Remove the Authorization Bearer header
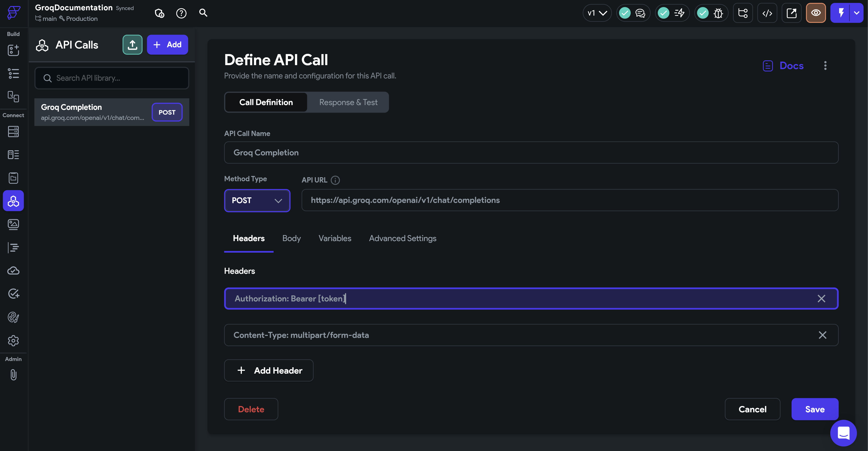The height and width of the screenshot is (451, 868). (821, 298)
